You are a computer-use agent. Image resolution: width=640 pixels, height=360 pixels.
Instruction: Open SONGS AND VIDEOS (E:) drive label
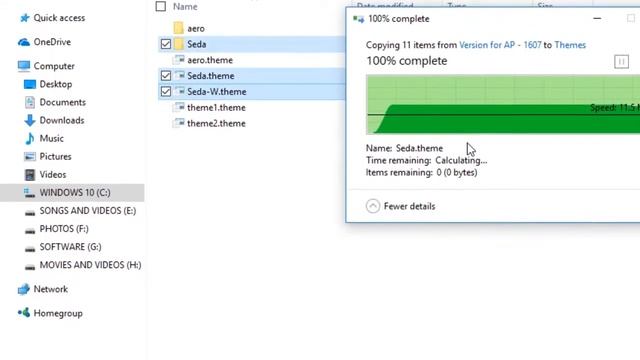tap(88, 211)
